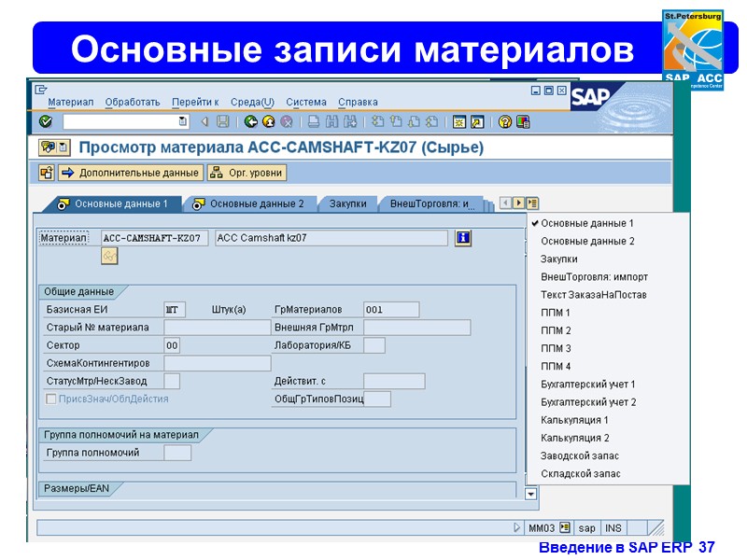Click the green Back arrow icon
The height and width of the screenshot is (560, 747).
[250, 122]
